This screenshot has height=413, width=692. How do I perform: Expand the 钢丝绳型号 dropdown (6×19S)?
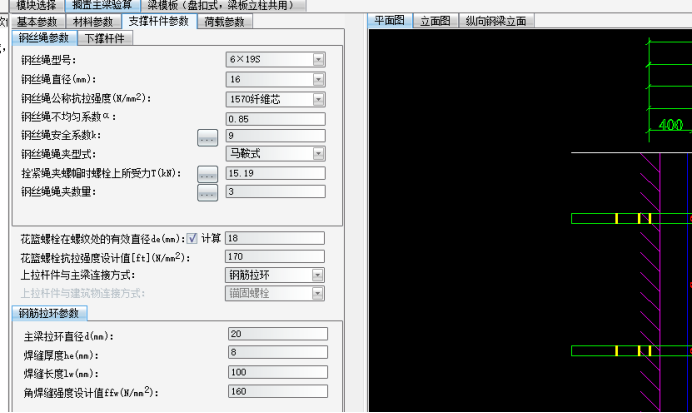coord(318,59)
